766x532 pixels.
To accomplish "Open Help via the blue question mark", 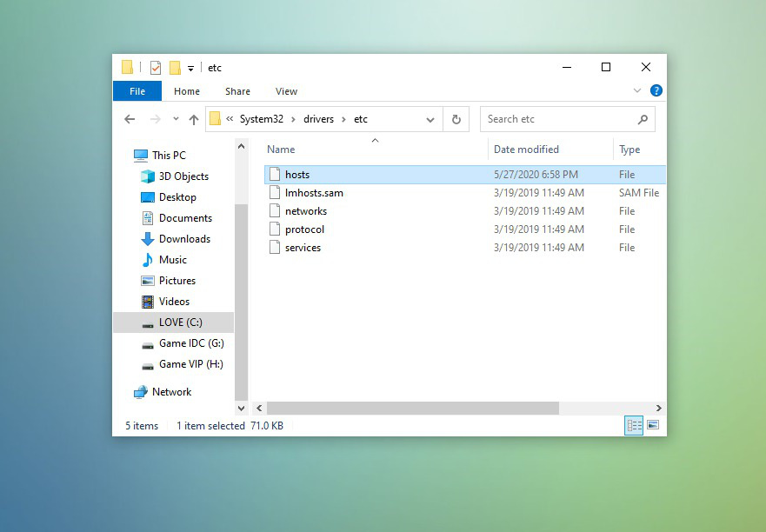I will (x=656, y=90).
